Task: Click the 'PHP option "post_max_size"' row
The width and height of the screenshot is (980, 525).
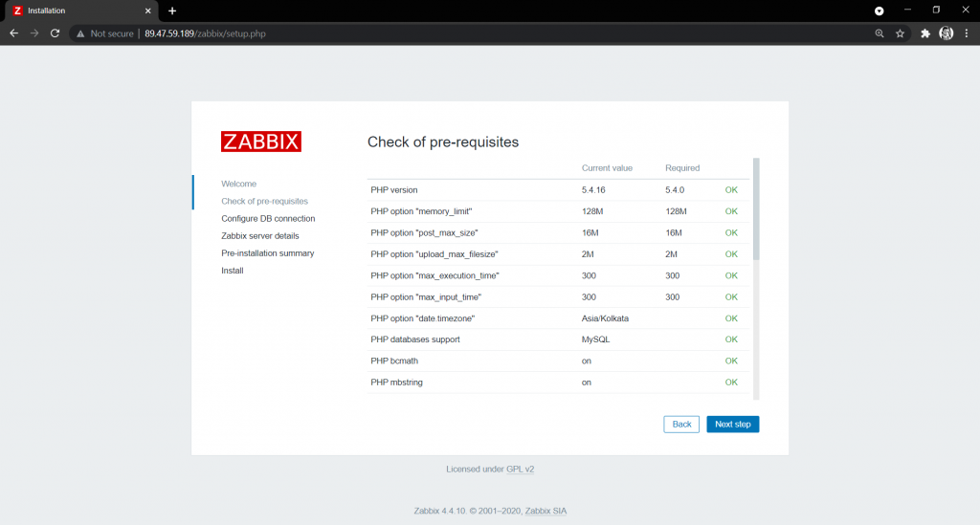Action: point(558,232)
